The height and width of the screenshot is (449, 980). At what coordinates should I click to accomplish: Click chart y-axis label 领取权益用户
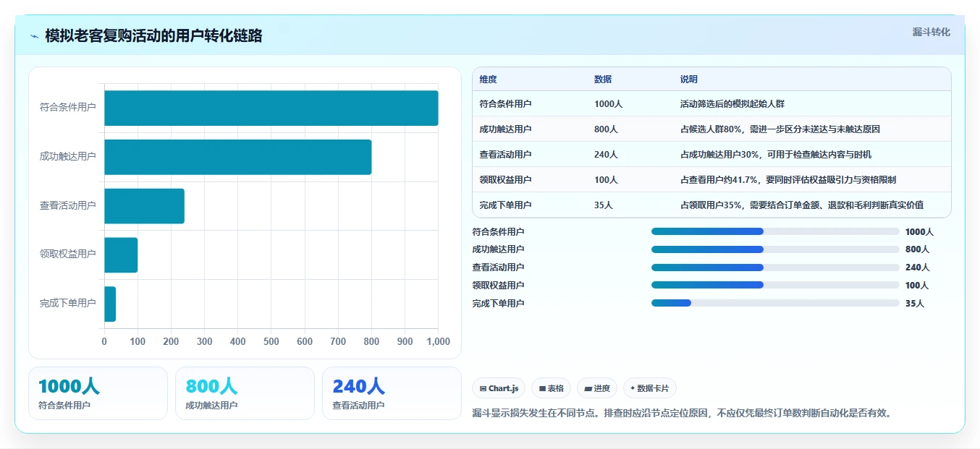click(67, 255)
